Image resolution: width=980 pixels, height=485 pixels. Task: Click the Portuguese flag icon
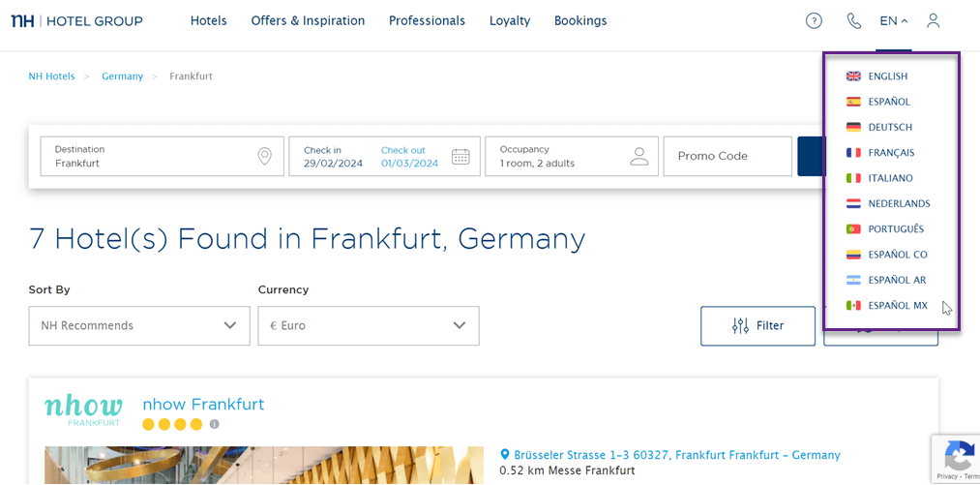point(853,229)
